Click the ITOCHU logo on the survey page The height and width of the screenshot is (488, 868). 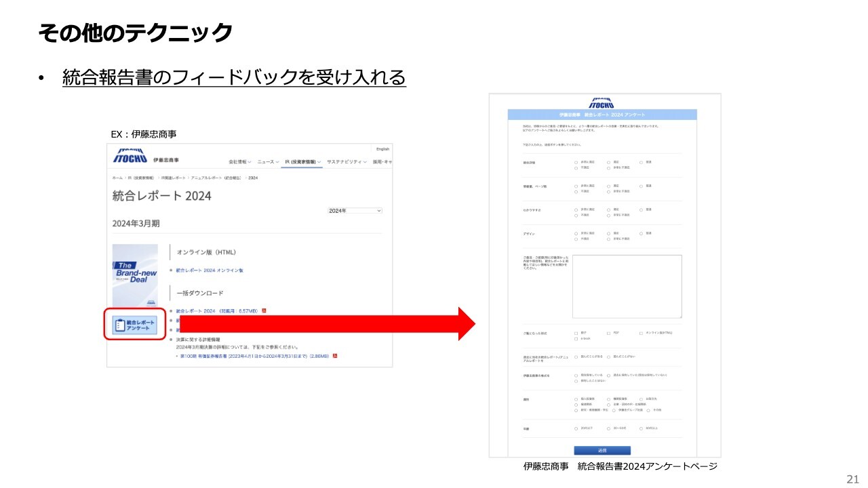(x=601, y=102)
